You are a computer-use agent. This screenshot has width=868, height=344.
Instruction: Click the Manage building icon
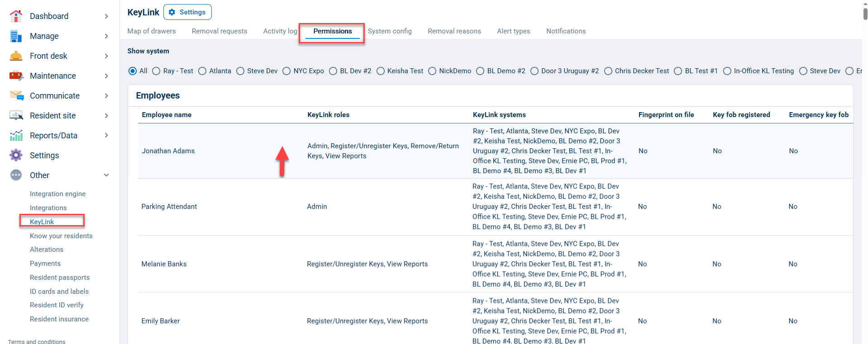(16, 36)
